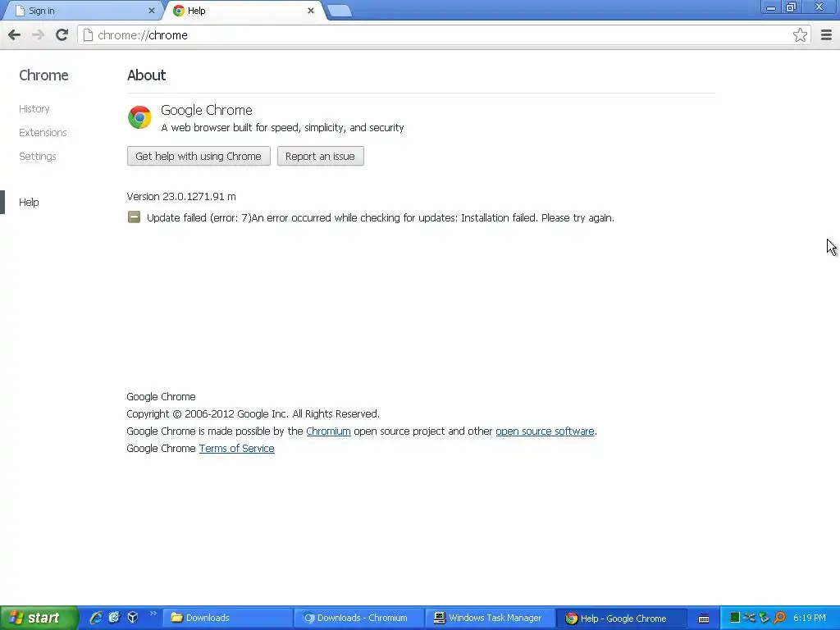Click the Windows start button
Image resolution: width=840 pixels, height=630 pixels.
39,618
